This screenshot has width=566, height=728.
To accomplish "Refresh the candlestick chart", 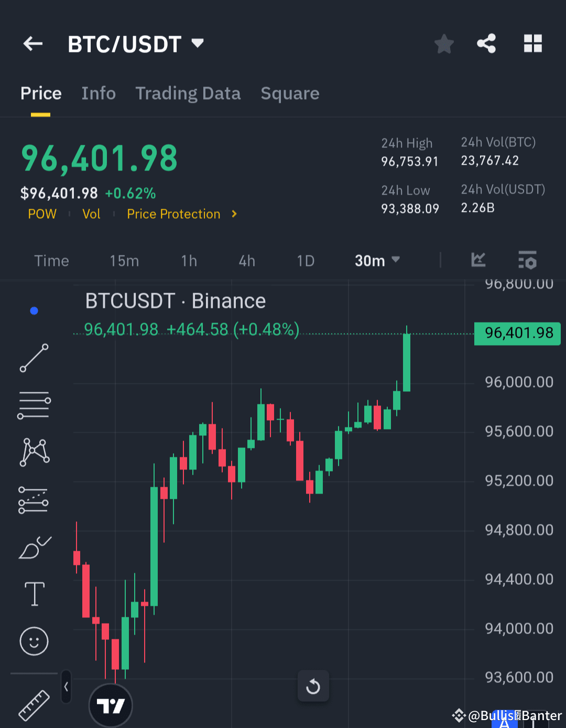I will point(313,686).
